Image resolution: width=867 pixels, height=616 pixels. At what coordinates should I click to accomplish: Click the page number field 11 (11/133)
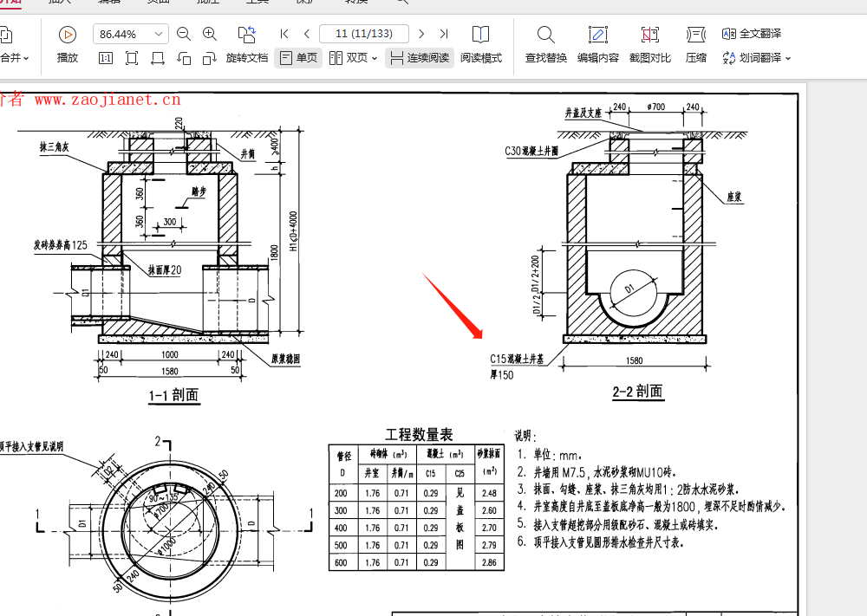pyautogui.click(x=364, y=34)
